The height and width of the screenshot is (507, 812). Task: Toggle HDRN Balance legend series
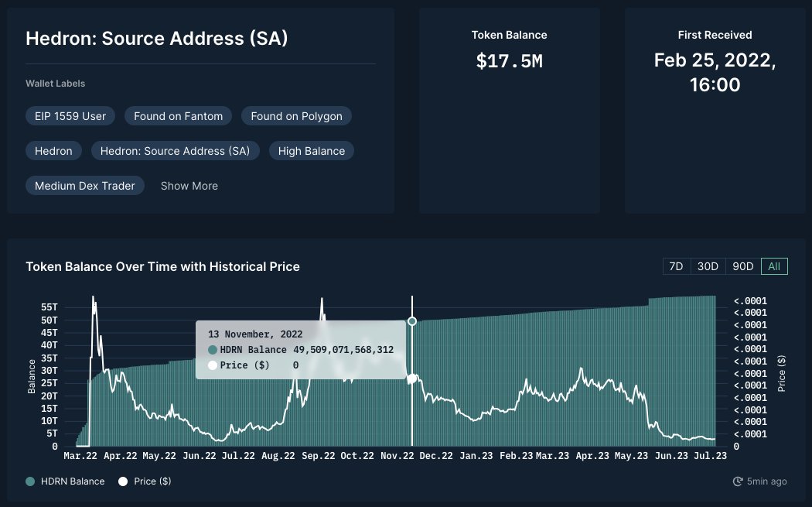click(x=65, y=481)
